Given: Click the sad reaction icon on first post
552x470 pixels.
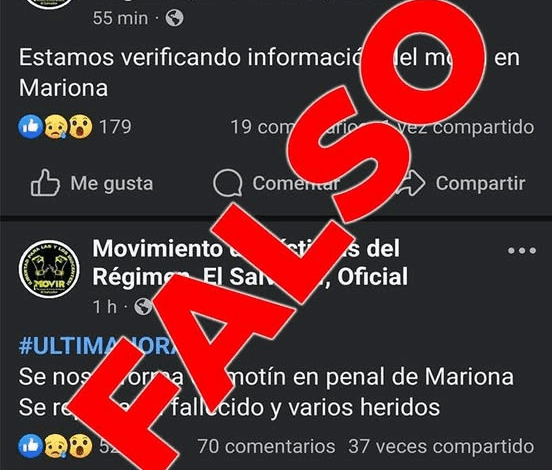Looking at the screenshot, I should click(x=56, y=127).
